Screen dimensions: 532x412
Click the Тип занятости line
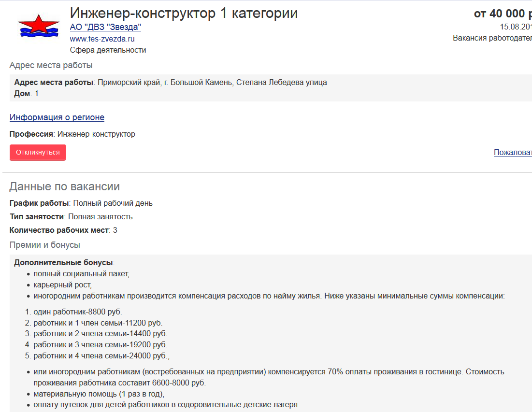pyautogui.click(x=71, y=216)
